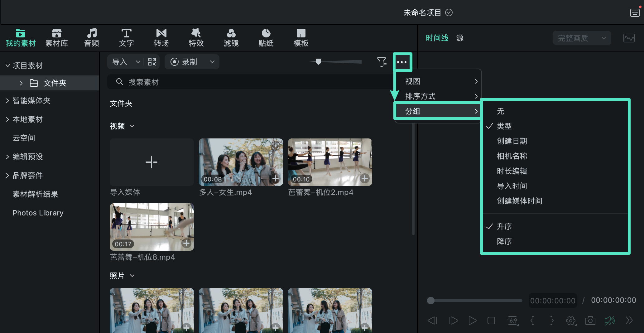Open the 贴纸 stickers tab
This screenshot has height=333, width=644.
pos(266,38)
